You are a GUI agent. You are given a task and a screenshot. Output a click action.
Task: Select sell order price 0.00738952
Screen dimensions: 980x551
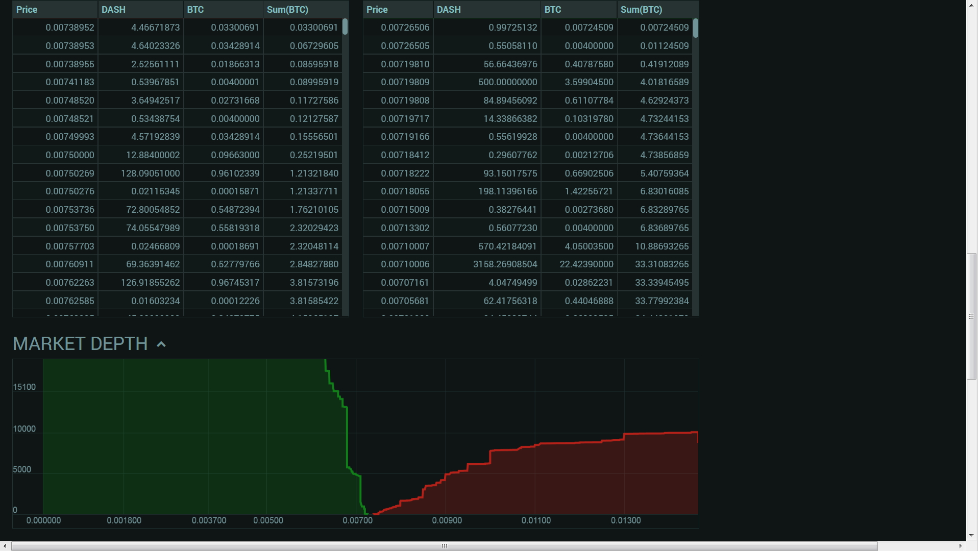pos(70,28)
